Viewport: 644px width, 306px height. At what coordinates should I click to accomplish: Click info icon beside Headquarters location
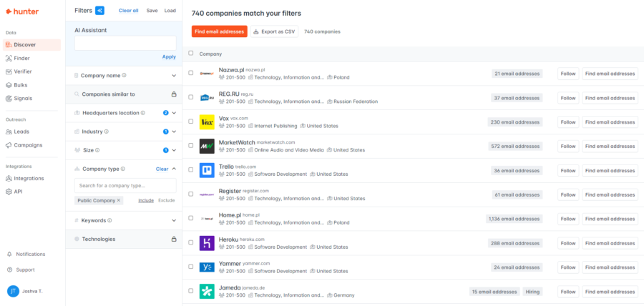tap(143, 113)
